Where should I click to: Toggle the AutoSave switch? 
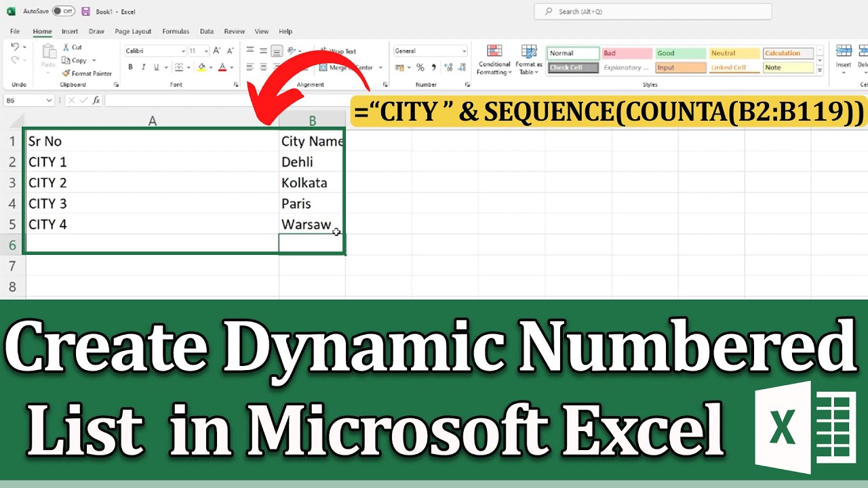click(x=64, y=12)
